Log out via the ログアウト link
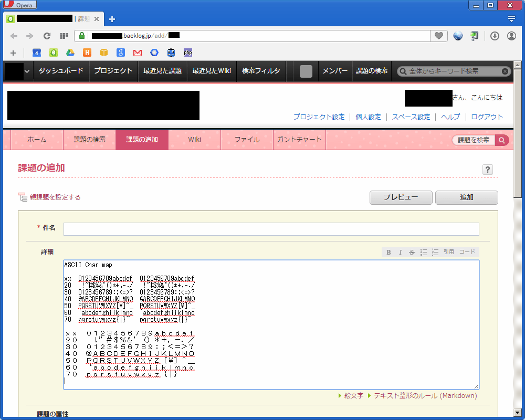 (x=486, y=117)
